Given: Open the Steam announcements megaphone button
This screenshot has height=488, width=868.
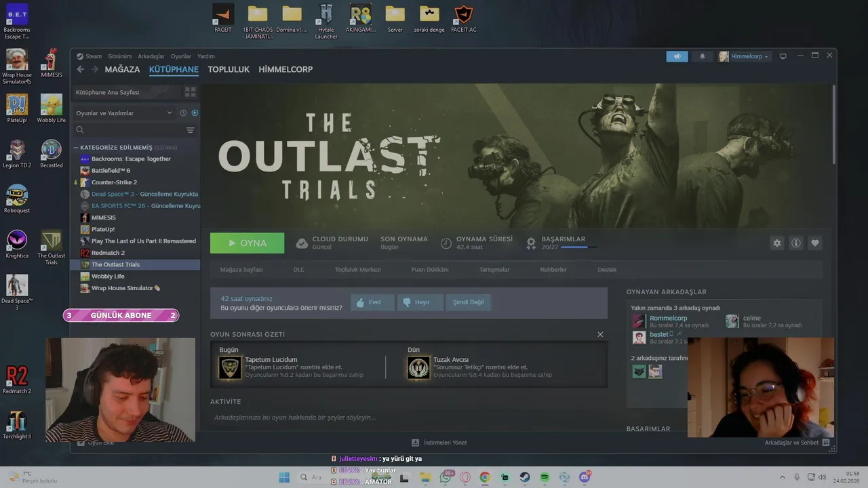Looking at the screenshot, I should 677,56.
